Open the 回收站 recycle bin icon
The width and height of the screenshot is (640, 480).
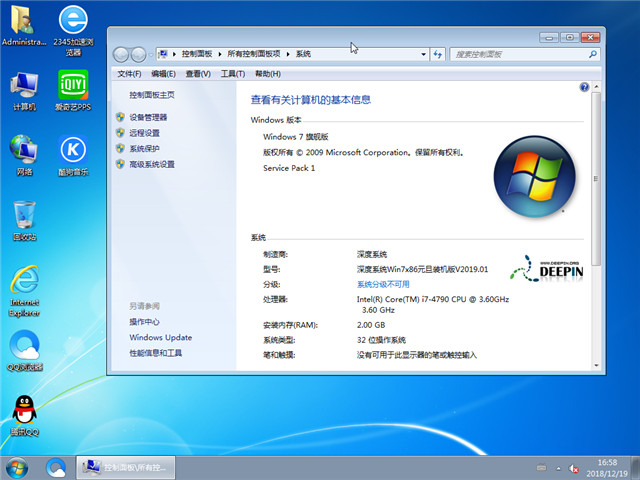[x=24, y=221]
